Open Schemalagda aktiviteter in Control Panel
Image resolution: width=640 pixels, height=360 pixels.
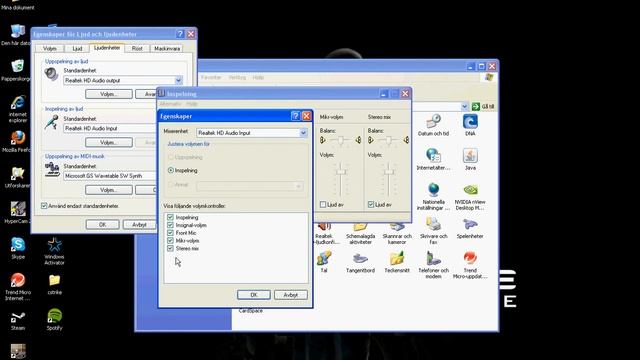coord(360,234)
